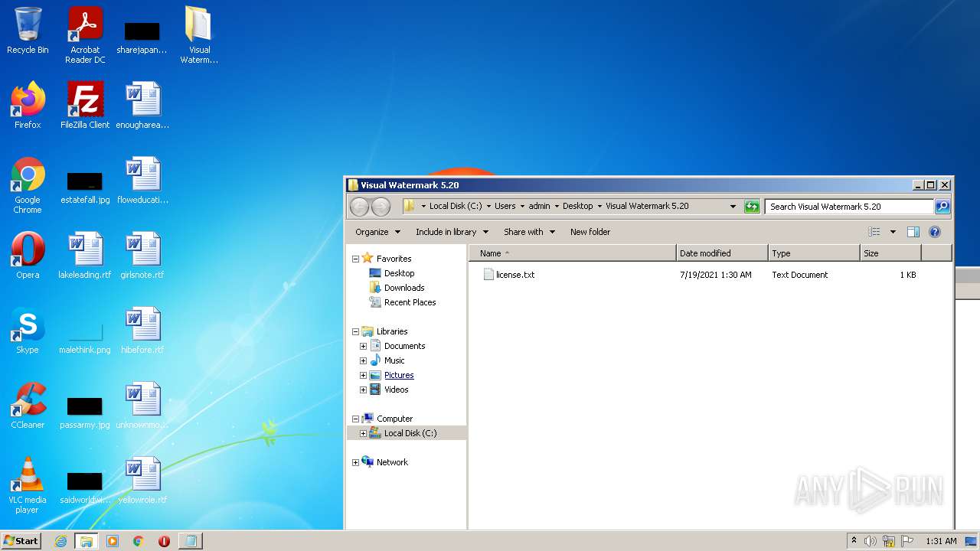Open Explorer help question mark icon

pyautogui.click(x=934, y=232)
